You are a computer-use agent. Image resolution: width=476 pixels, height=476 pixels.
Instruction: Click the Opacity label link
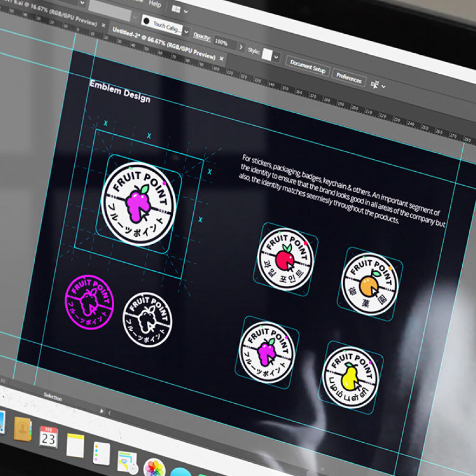coord(202,37)
